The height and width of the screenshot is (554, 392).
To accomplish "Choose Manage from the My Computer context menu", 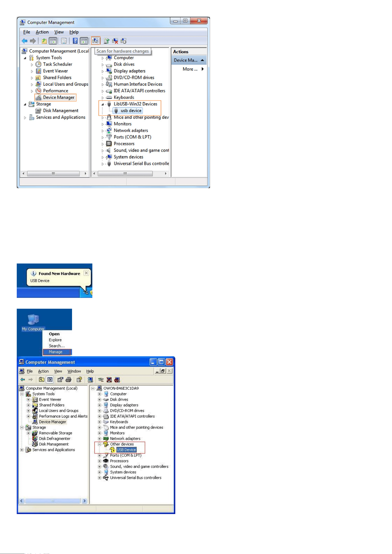I will [57, 352].
